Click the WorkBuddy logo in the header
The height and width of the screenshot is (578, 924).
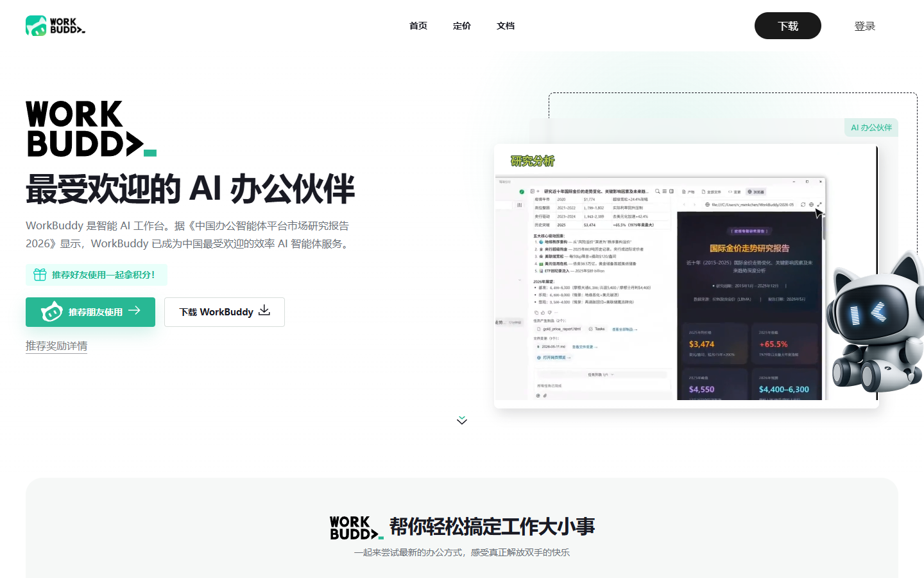(55, 26)
